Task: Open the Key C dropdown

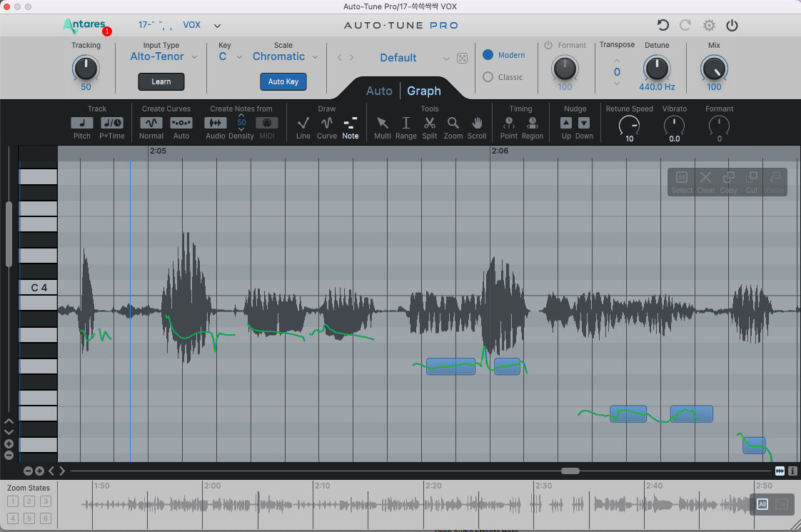Action: coord(231,56)
